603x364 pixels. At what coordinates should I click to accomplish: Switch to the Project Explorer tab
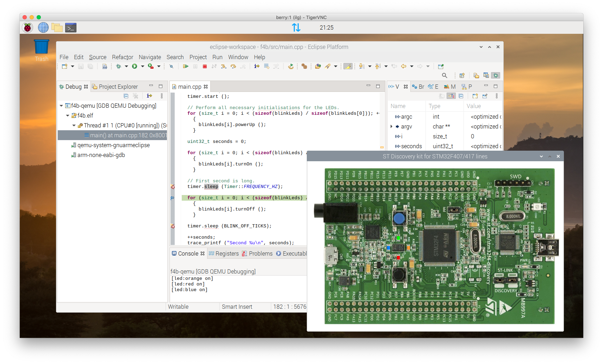[118, 87]
